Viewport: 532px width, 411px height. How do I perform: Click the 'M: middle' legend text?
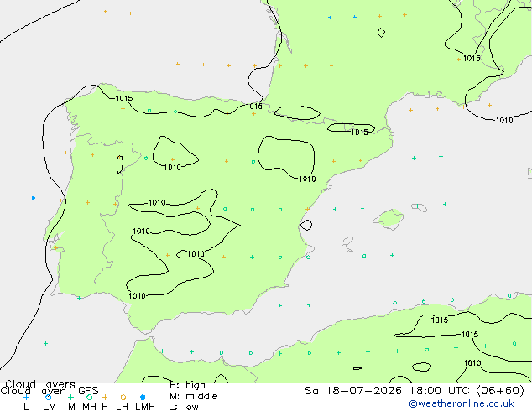coord(193,396)
